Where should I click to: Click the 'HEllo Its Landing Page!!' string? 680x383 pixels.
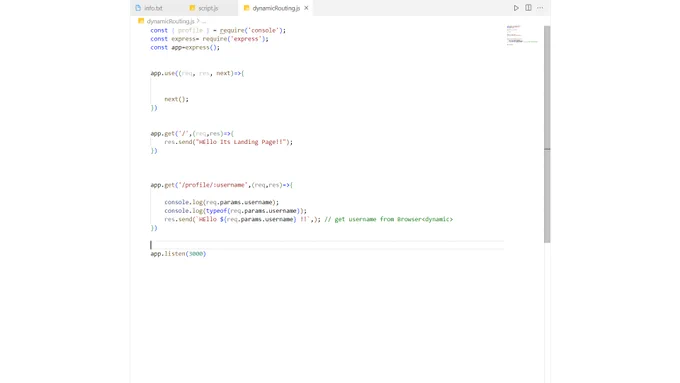[241, 142]
